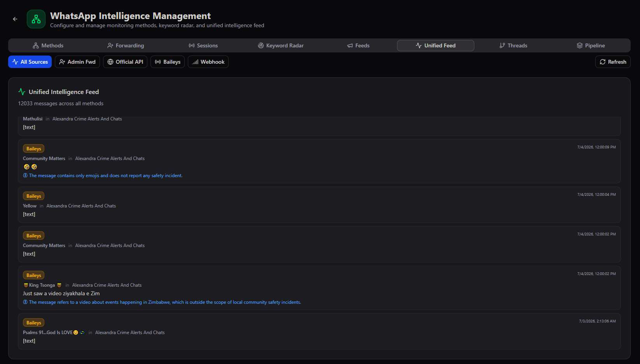Click the back arrow icon
The height and width of the screenshot is (364, 640).
(x=15, y=19)
